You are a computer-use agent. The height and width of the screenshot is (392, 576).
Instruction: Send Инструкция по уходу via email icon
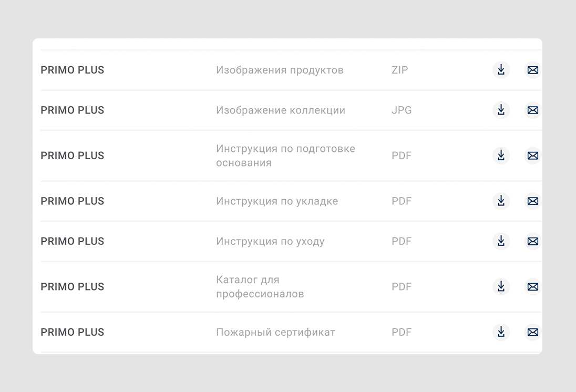point(533,241)
